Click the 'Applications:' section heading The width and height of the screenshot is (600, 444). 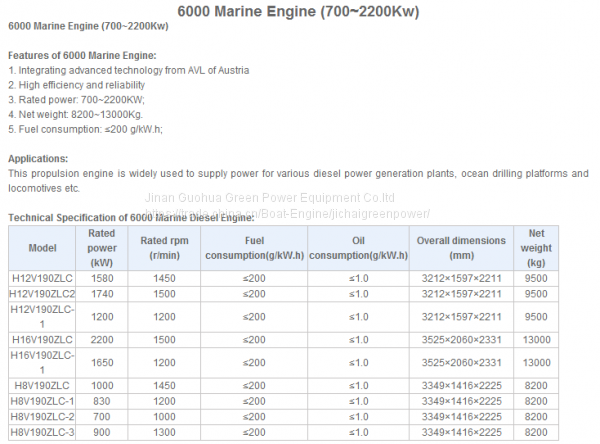[38, 158]
